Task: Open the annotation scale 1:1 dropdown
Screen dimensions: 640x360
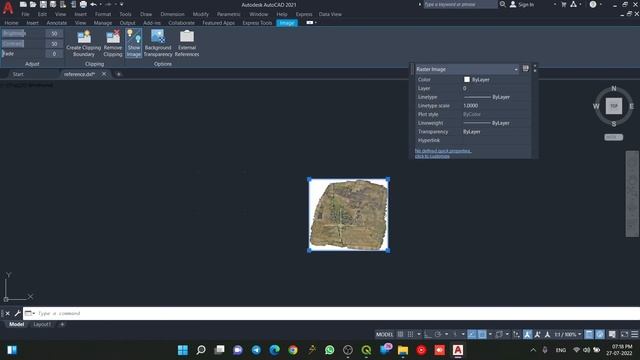Action: [568, 334]
